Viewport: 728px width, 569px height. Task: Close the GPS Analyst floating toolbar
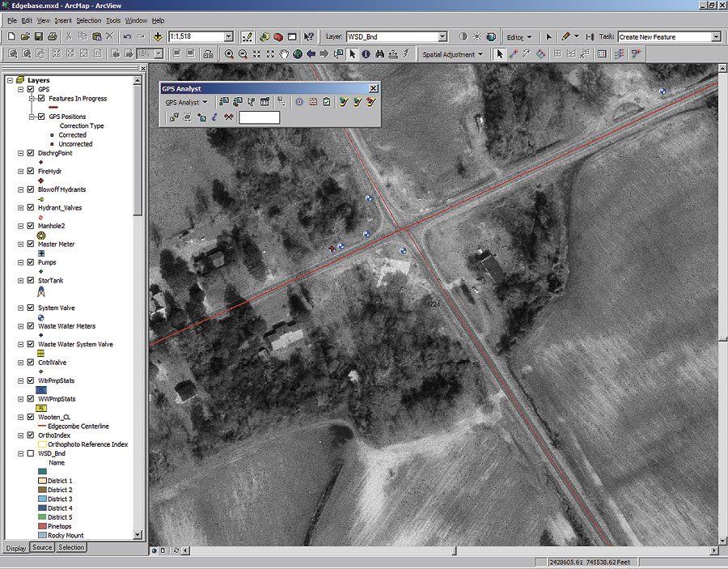[x=373, y=88]
